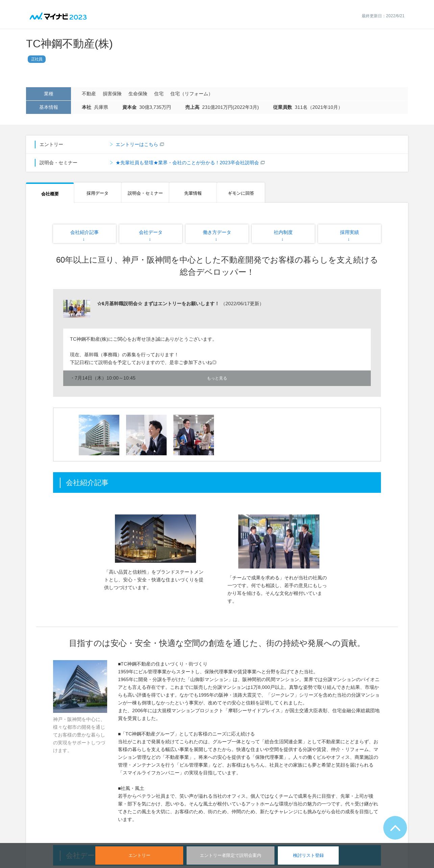Image resolution: width=434 pixels, height=868 pixels.
Task: Click external link icon beside エントリーはこちら
Action: coord(162,144)
